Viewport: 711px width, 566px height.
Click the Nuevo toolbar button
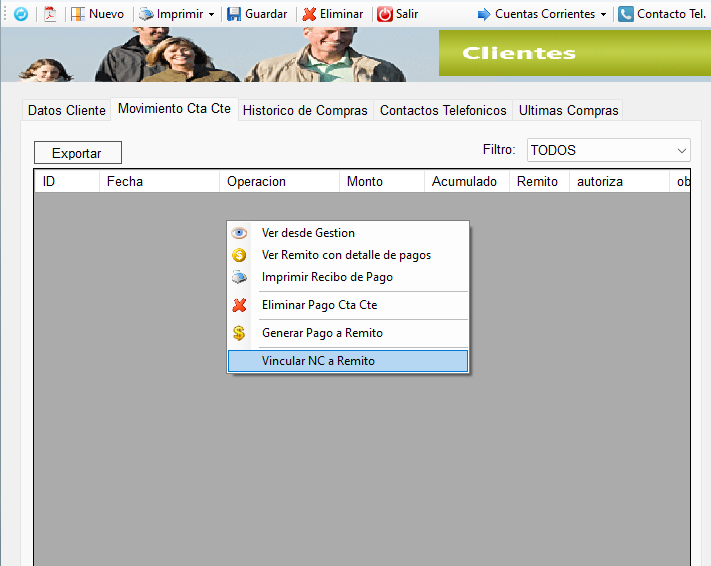coord(97,14)
